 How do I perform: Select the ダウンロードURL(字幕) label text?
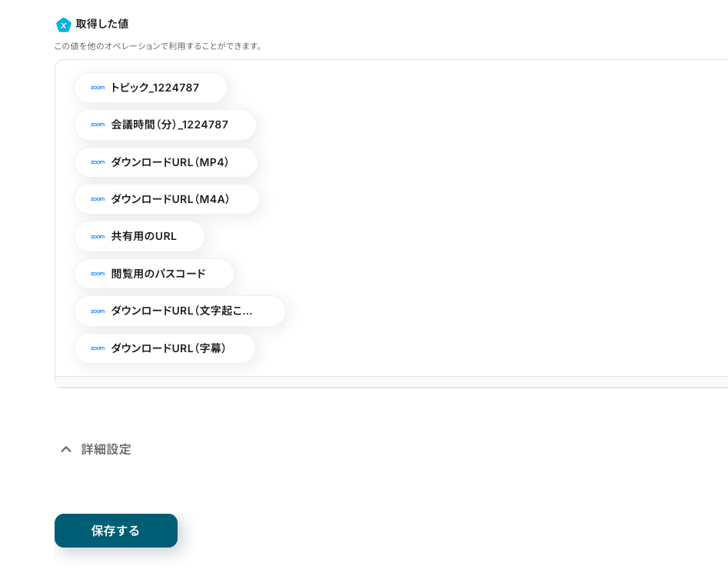(x=168, y=348)
